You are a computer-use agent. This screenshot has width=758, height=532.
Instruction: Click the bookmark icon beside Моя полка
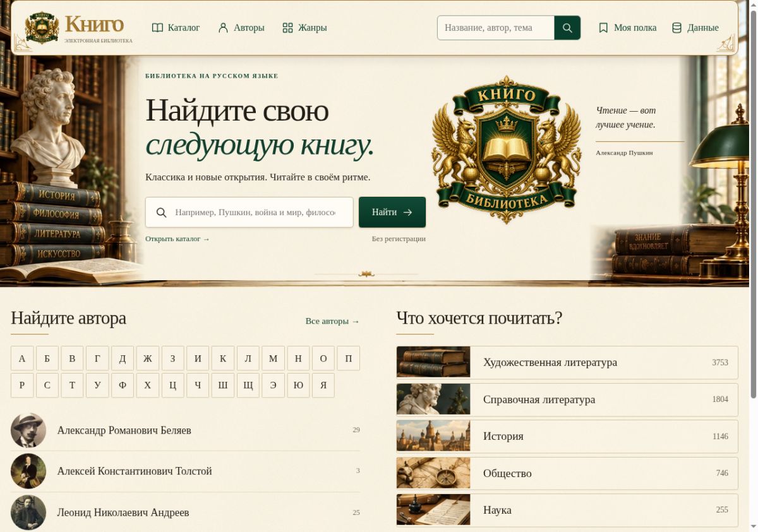coord(603,28)
